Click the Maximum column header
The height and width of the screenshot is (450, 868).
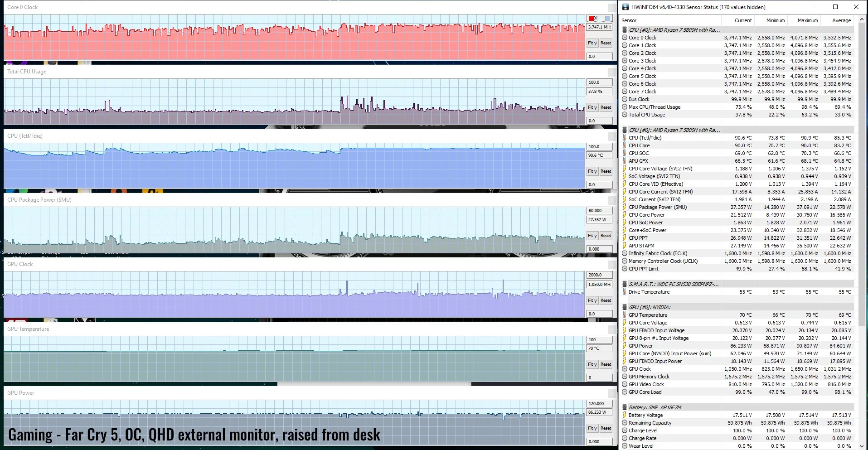click(807, 20)
